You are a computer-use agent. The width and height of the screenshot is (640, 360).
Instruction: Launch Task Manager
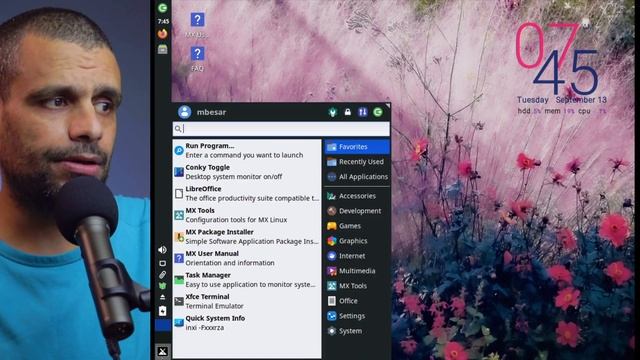tap(247, 280)
